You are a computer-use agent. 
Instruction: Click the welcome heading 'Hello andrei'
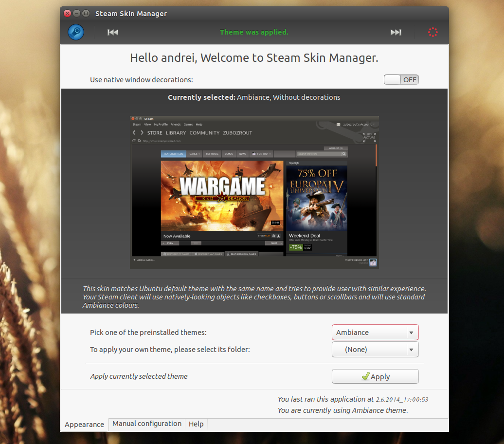pyautogui.click(x=254, y=58)
